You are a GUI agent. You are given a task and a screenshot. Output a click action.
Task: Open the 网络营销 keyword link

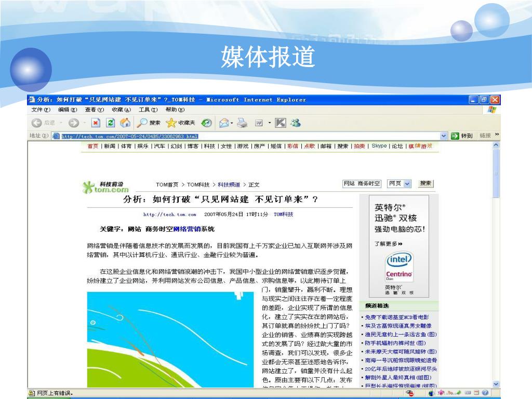click(x=187, y=229)
